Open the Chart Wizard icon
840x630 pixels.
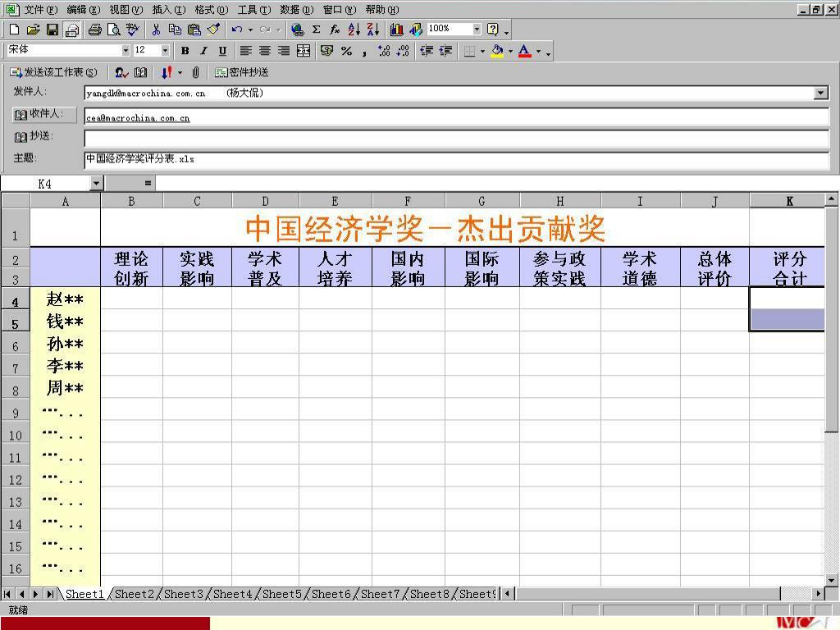click(x=397, y=30)
